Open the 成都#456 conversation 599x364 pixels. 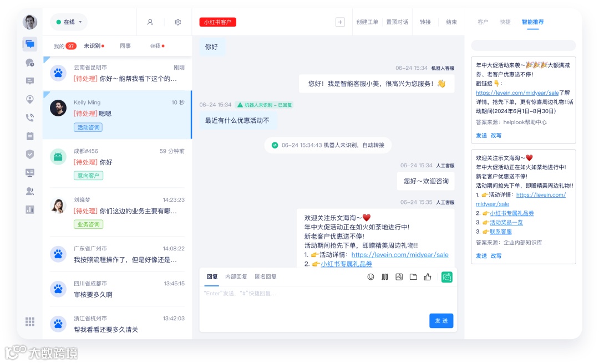click(x=117, y=163)
